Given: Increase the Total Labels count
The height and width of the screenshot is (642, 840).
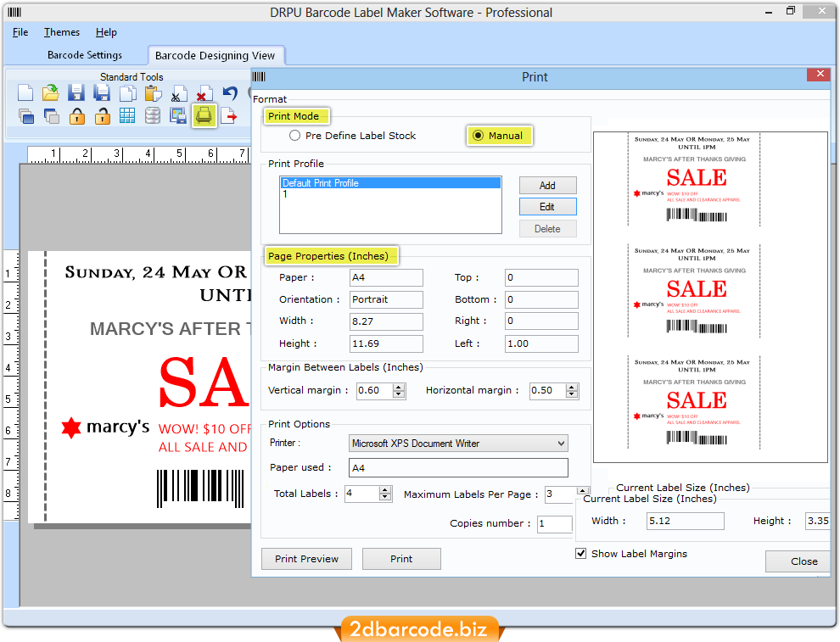Looking at the screenshot, I should (x=385, y=490).
